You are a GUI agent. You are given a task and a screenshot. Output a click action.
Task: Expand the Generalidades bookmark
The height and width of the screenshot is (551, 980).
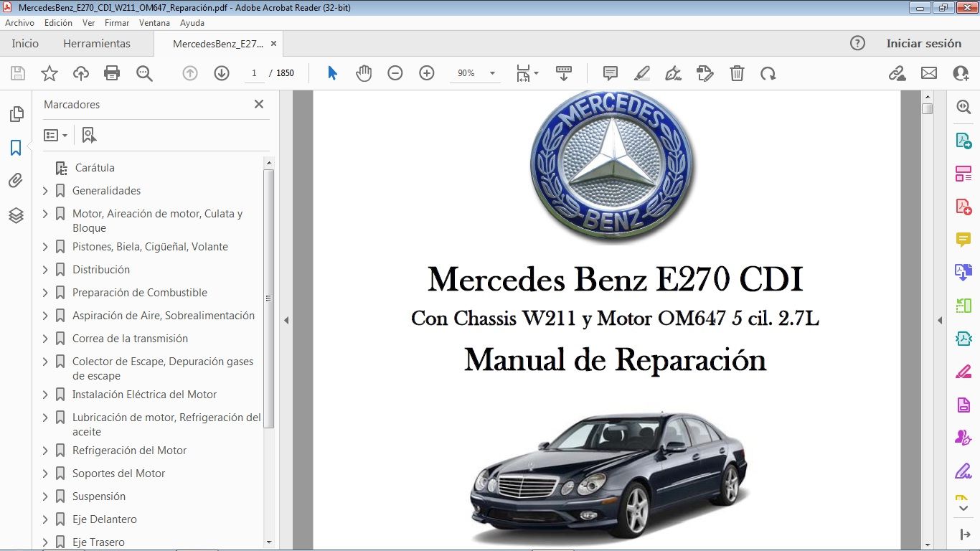coord(45,191)
